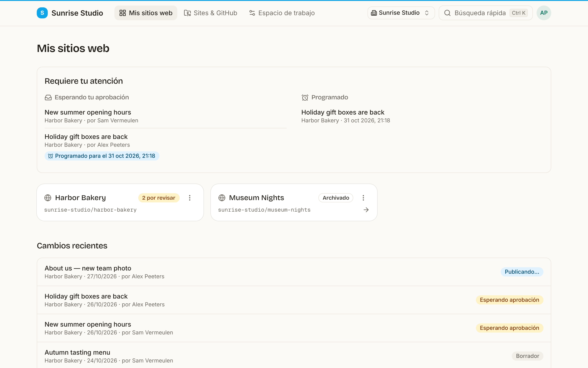Click the search magnifier icon
This screenshot has height=368, width=588.
point(447,13)
